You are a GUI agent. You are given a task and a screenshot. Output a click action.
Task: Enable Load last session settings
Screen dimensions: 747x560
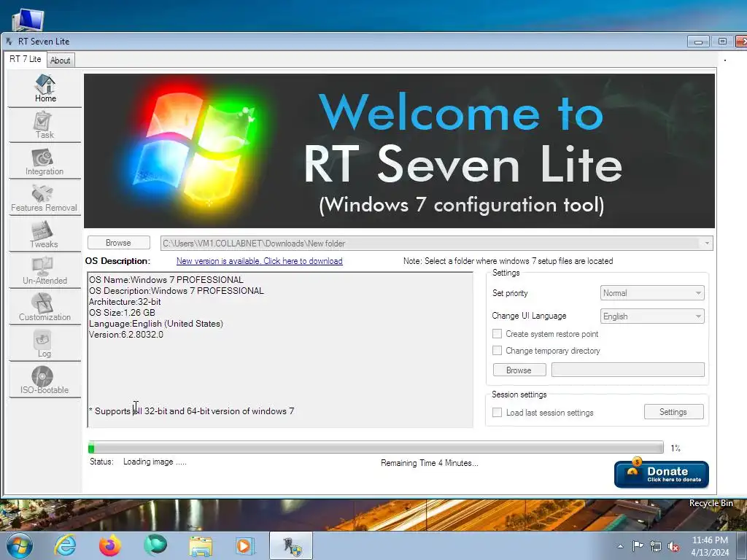pyautogui.click(x=497, y=413)
